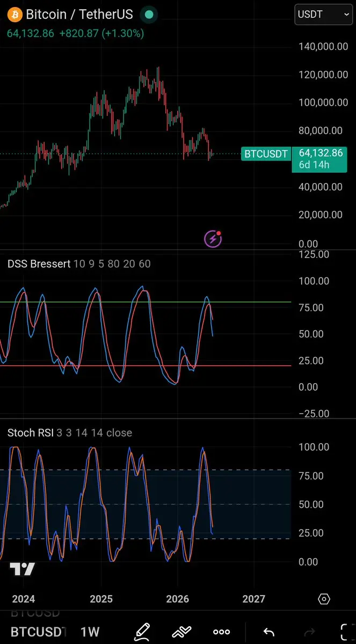This screenshot has height=644, width=356.
Task: Click the TradingView logo
Action: coord(23,569)
